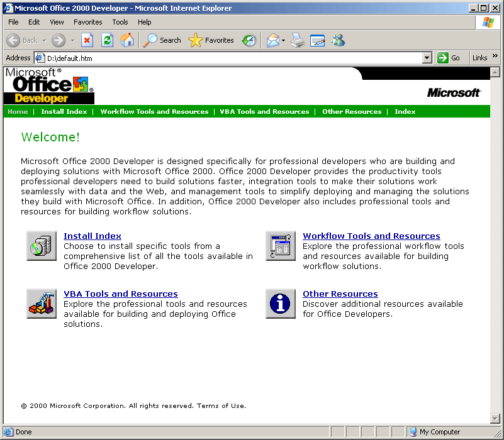Select Other Resources in the green navigation bar
The height and width of the screenshot is (440, 504).
(352, 111)
